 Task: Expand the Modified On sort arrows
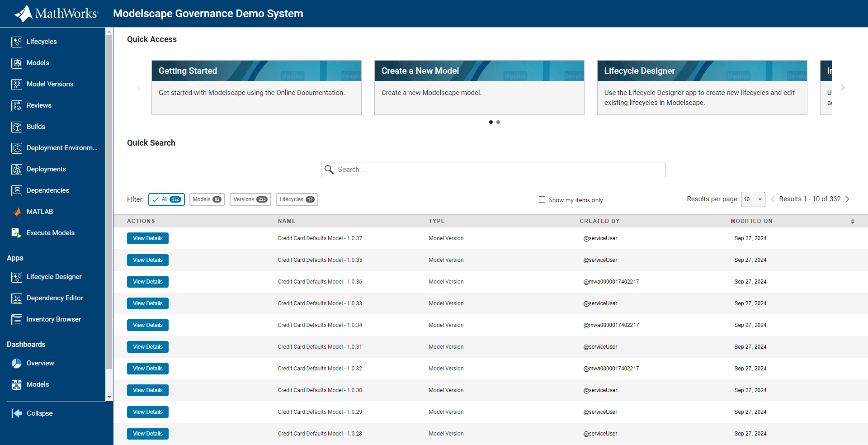[x=853, y=221]
